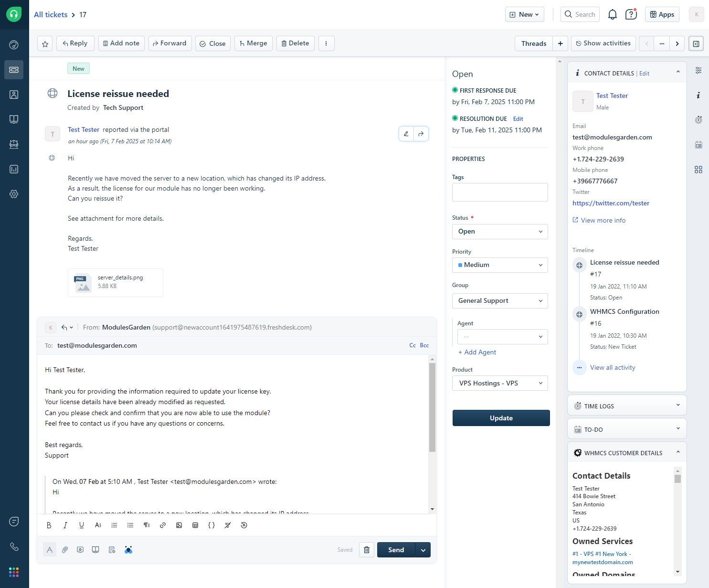Open the Group dropdown showing General Support
Screen dimensions: 709x588
pos(499,300)
